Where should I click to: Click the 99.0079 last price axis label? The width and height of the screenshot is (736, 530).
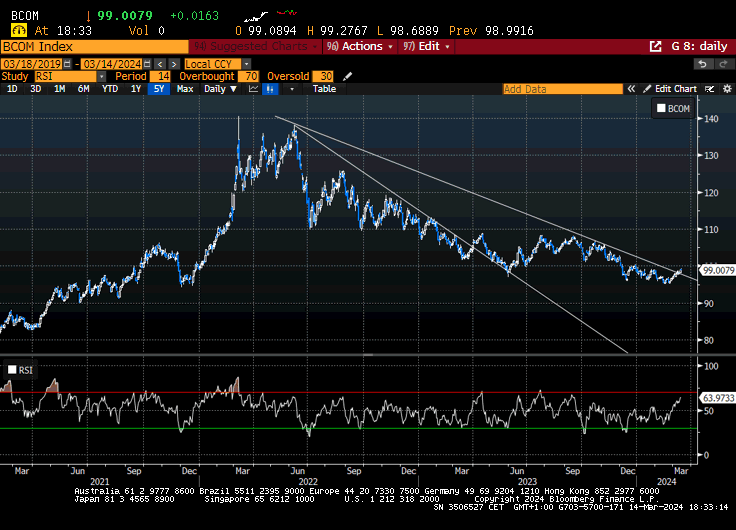click(718, 270)
